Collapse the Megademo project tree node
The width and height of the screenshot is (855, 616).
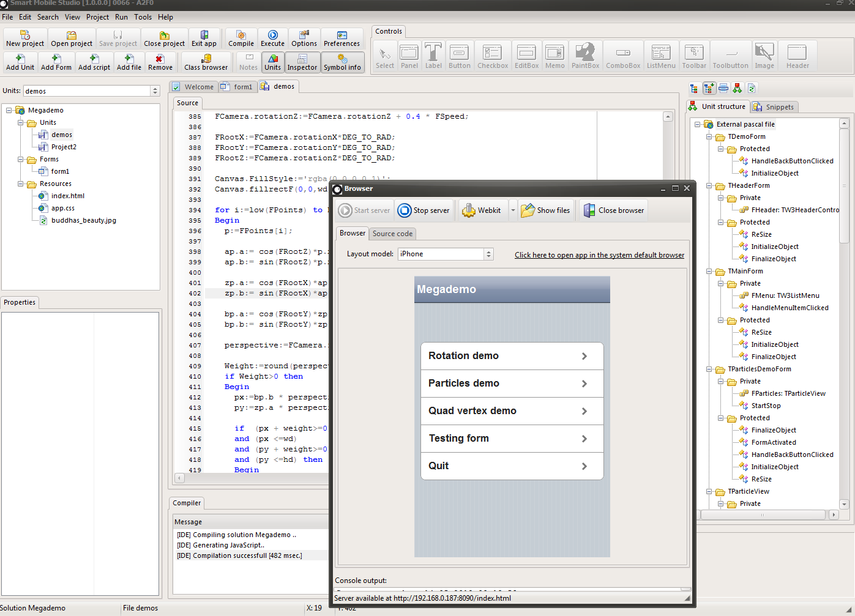[x=9, y=111]
